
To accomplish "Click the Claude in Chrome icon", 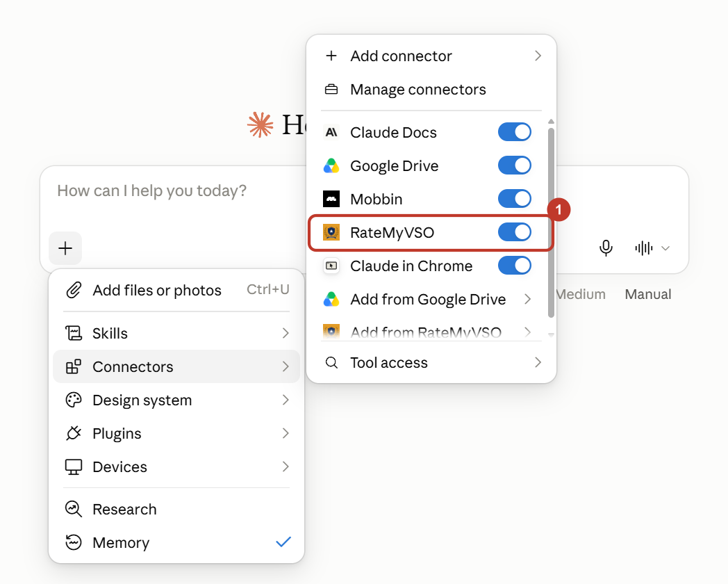I will click(331, 266).
